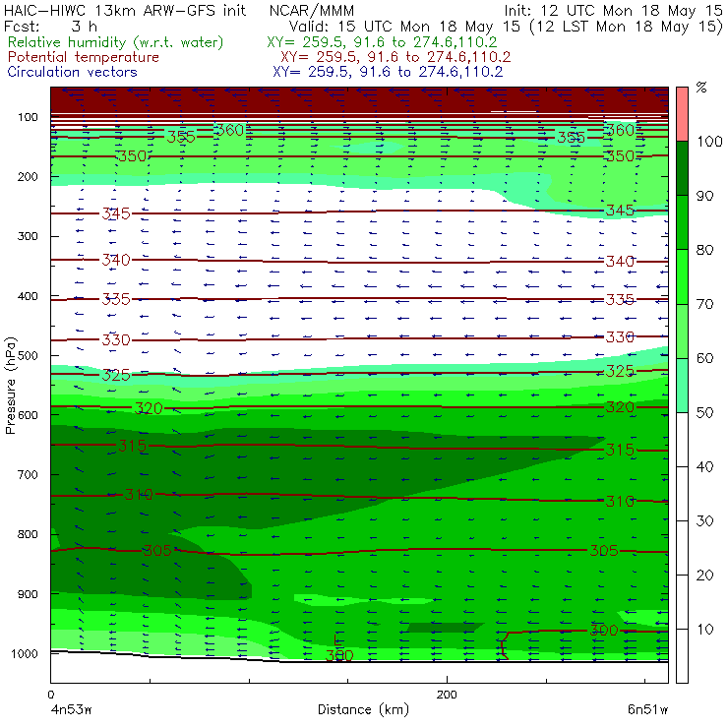
Task: Click the 60 label on the colorbar
Action: coord(704,358)
